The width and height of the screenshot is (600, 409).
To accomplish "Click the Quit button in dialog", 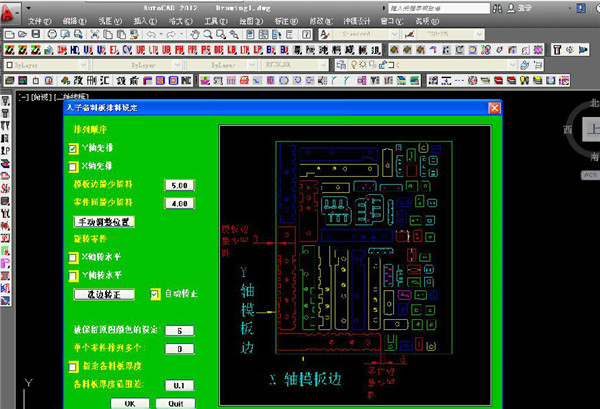I will tap(176, 403).
